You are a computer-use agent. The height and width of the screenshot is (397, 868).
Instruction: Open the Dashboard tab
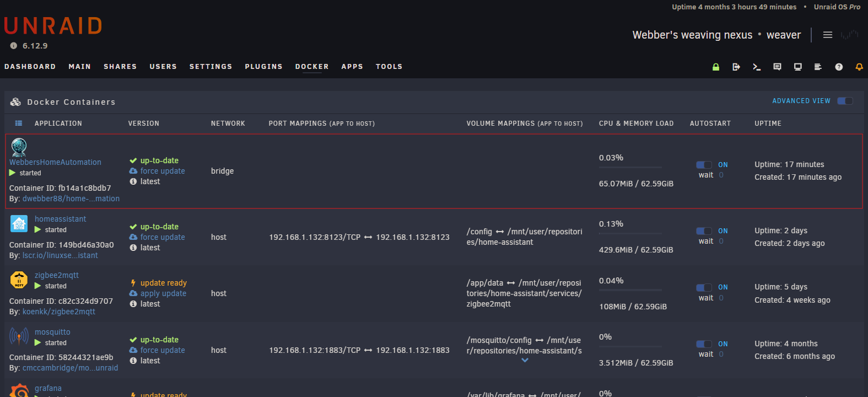30,67
